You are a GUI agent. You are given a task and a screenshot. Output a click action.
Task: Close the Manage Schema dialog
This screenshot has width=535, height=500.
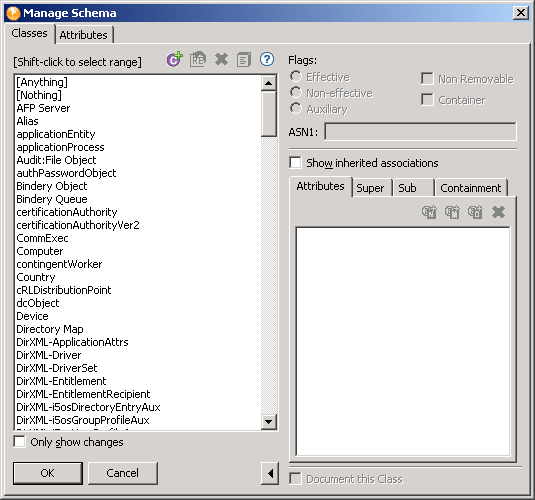521,13
